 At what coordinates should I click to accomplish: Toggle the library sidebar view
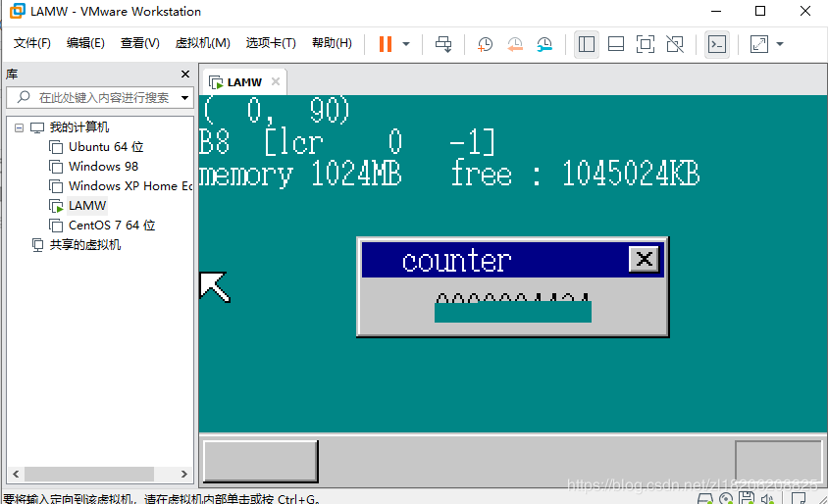(x=586, y=44)
